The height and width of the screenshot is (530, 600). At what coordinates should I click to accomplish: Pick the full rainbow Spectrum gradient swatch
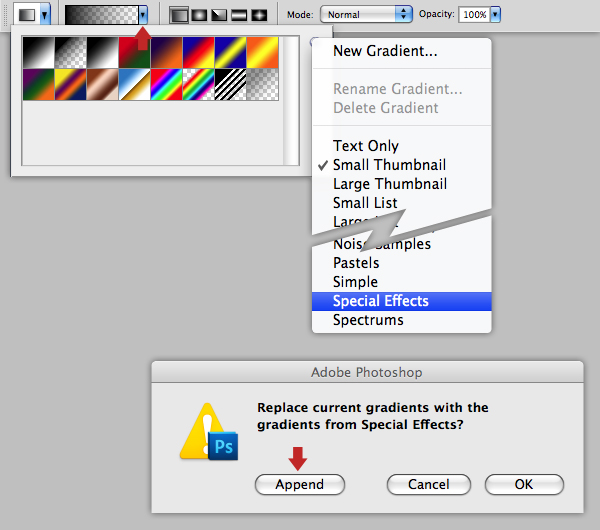pyautogui.click(x=166, y=85)
